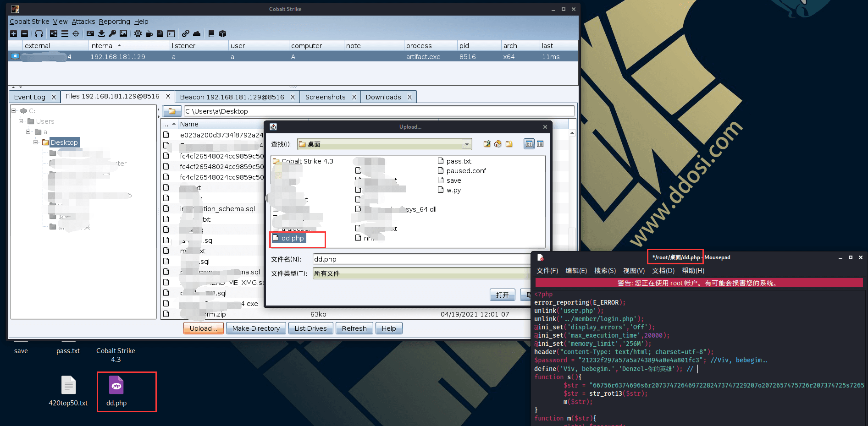Image resolution: width=868 pixels, height=426 pixels.
Task: Collapse the Users tree node
Action: point(21,121)
